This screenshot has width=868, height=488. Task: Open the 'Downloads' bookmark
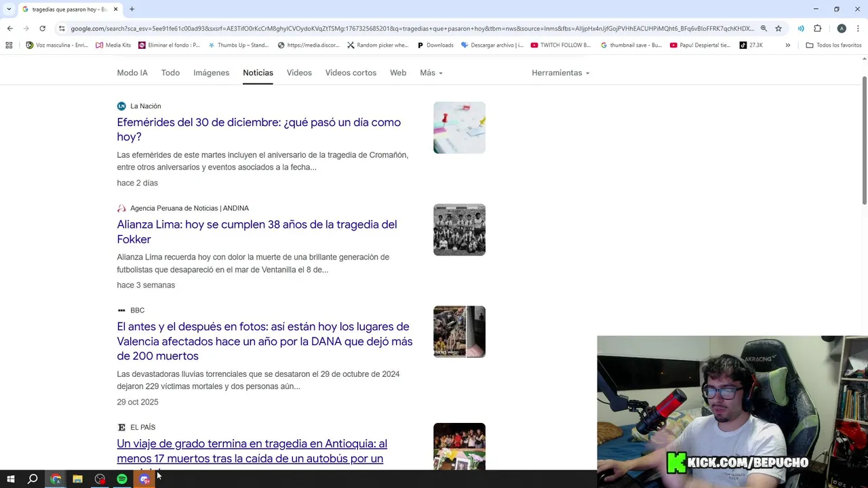[435, 45]
